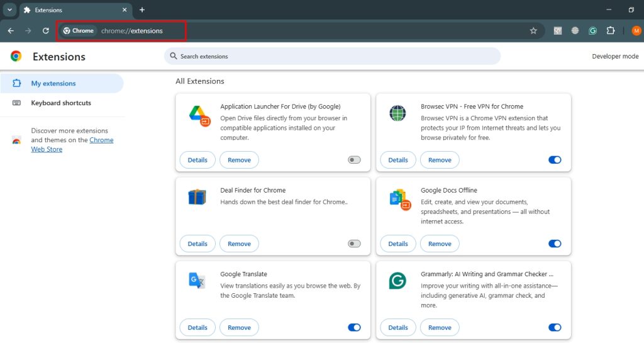Click the Browsec VPN globe card icon
This screenshot has height=343, width=644.
tap(397, 113)
